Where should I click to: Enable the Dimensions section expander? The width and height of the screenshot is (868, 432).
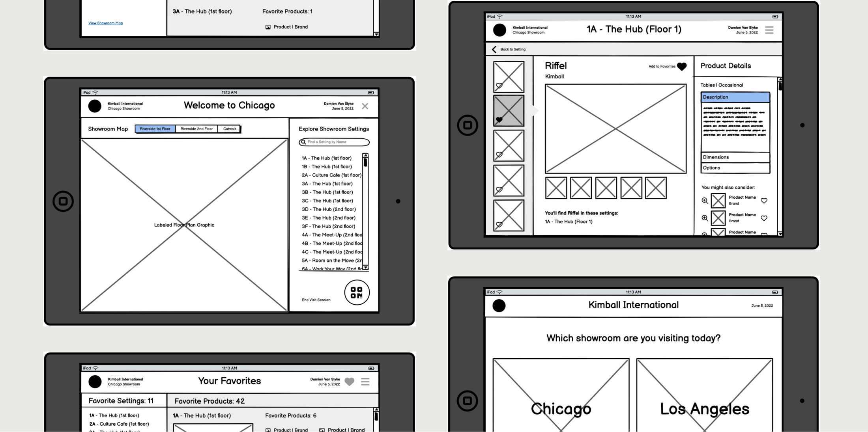pos(735,156)
